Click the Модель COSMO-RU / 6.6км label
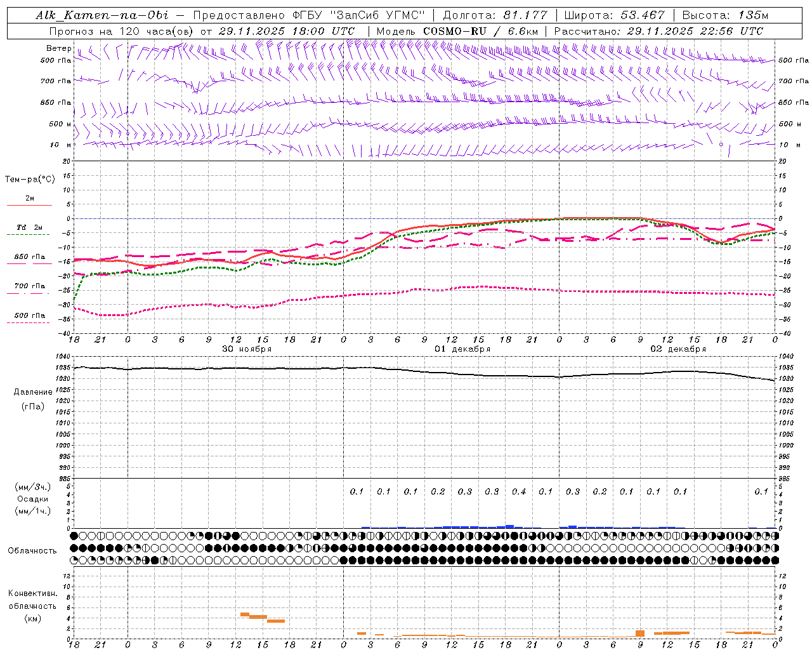 pyautogui.click(x=457, y=31)
